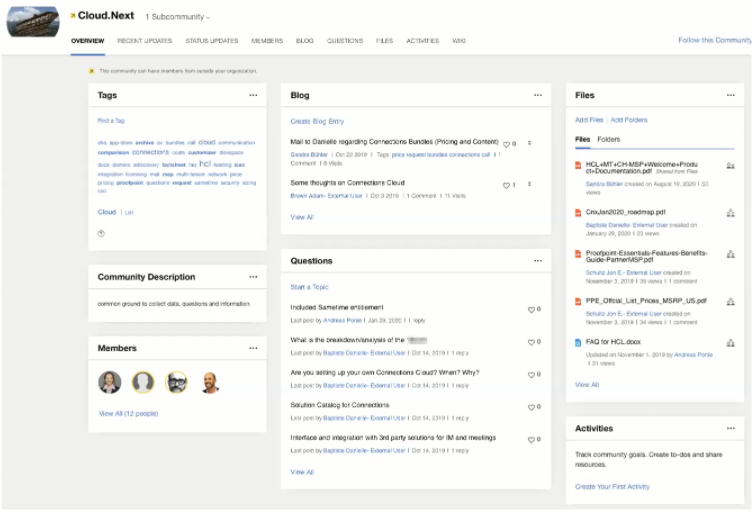The height and width of the screenshot is (511, 755).
Task: Open more actions for 'Some thoughts' entry
Action: (529, 184)
